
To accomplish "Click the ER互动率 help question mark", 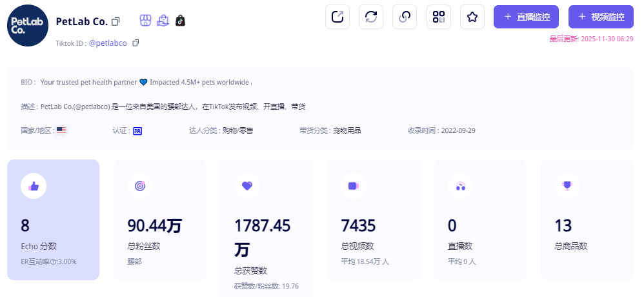I will coord(53,261).
